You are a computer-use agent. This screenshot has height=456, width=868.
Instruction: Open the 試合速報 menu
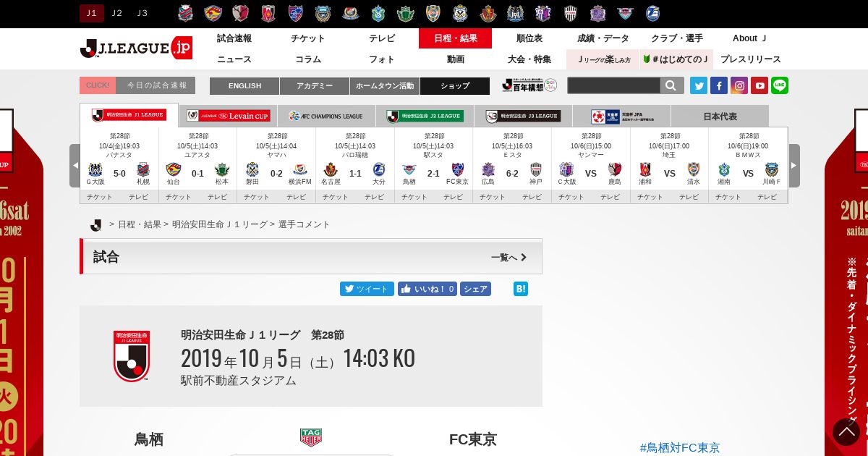click(x=234, y=38)
